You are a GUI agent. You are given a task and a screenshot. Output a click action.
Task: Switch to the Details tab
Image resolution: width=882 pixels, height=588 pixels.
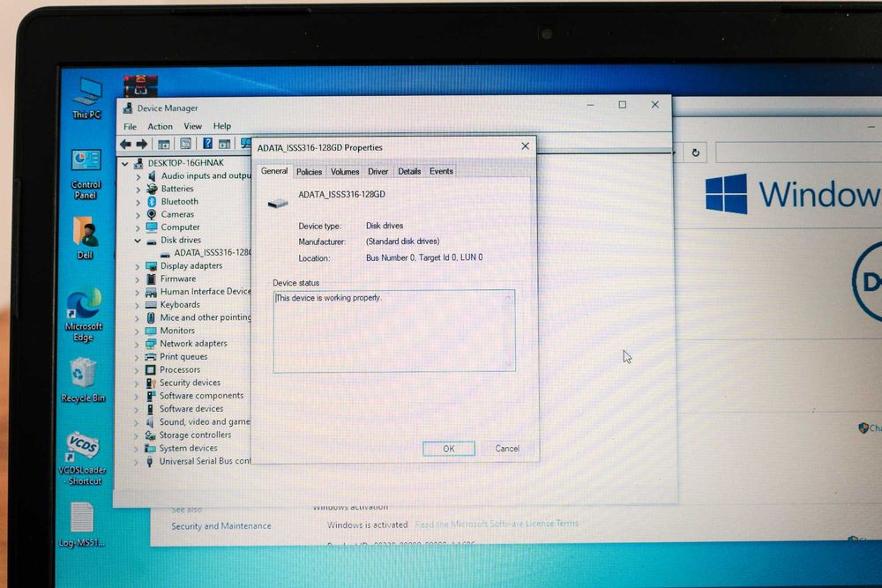409,171
